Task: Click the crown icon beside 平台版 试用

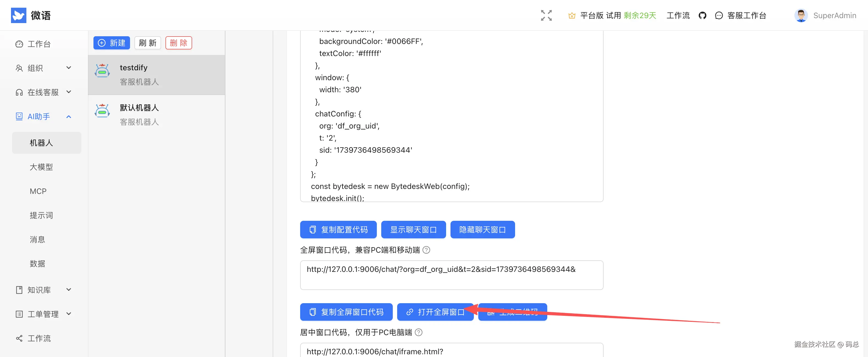Action: [x=572, y=15]
